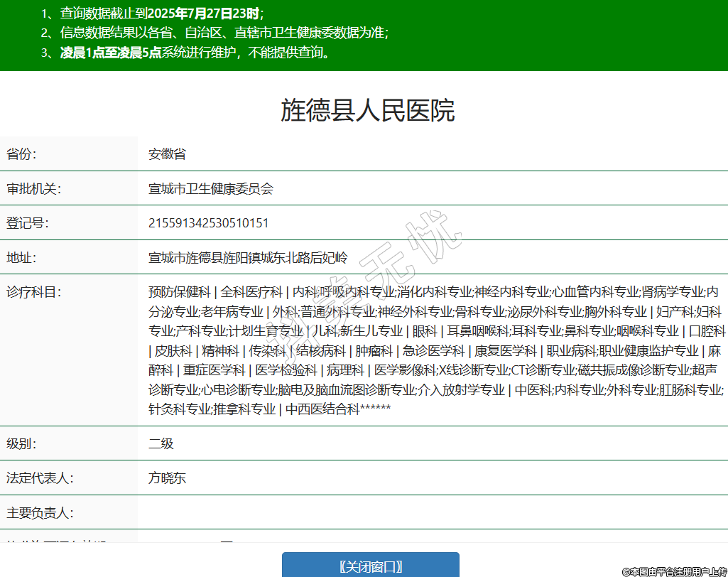The height and width of the screenshot is (577, 728).
Task: Select the 诊疗科目 label
Action: (33, 291)
